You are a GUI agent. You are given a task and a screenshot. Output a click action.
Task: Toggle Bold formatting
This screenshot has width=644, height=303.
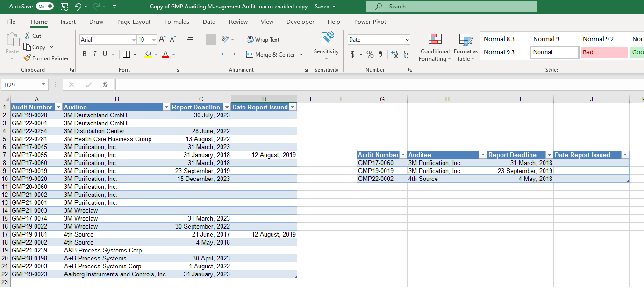85,54
